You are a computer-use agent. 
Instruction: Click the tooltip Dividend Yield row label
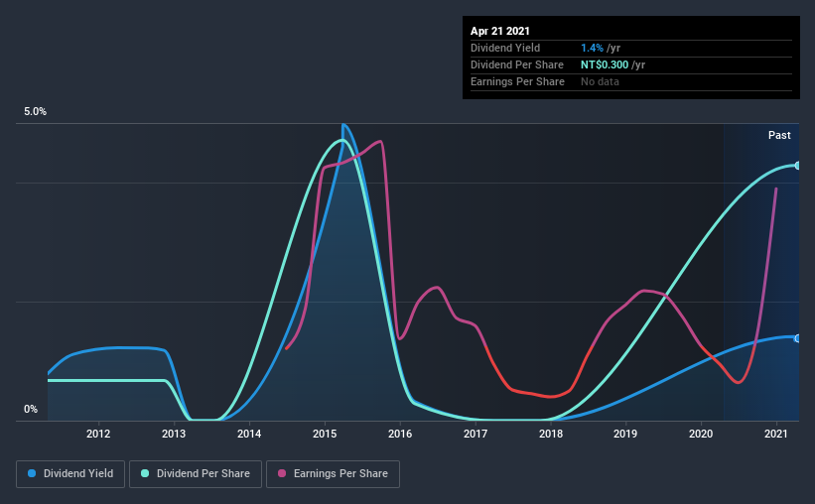[505, 48]
